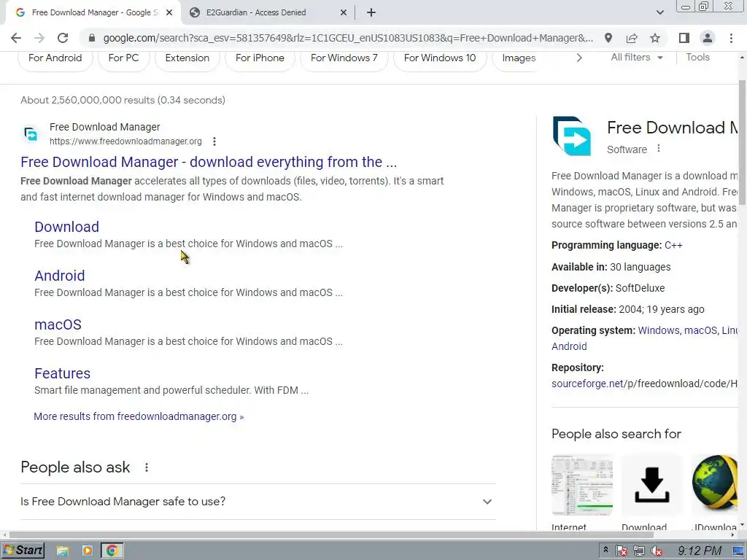Open a new tab with the plus button
747x560 pixels.
pyautogui.click(x=371, y=12)
